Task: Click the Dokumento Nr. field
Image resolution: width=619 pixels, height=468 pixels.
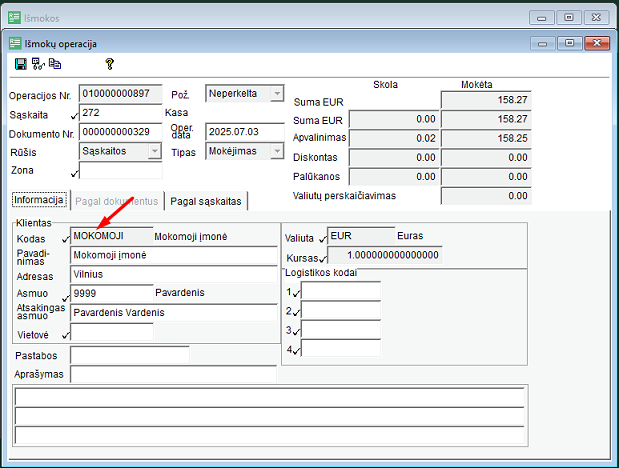Action: (x=121, y=132)
